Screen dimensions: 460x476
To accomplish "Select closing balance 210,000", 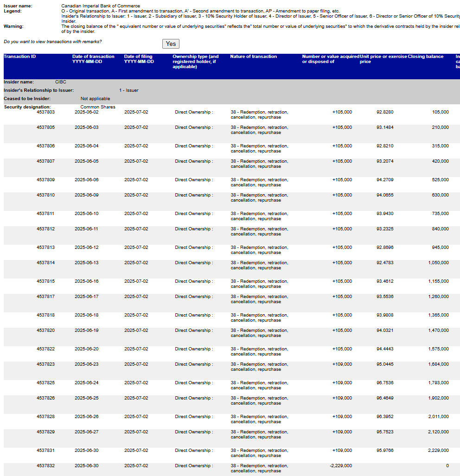I will click(440, 127).
